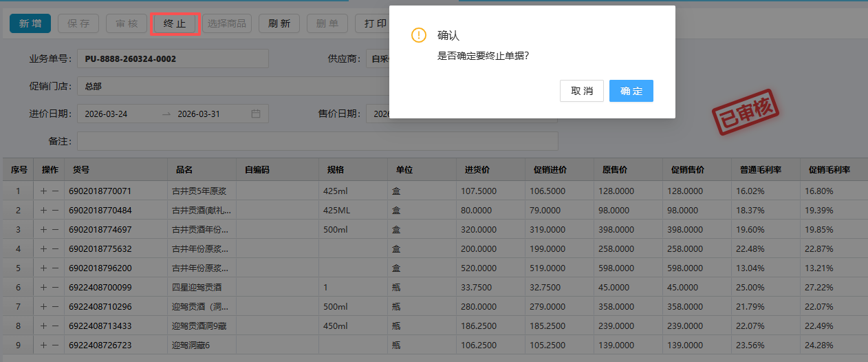Click into the 备注 remarks input
The height and width of the screenshot is (362, 868).
tap(316, 141)
